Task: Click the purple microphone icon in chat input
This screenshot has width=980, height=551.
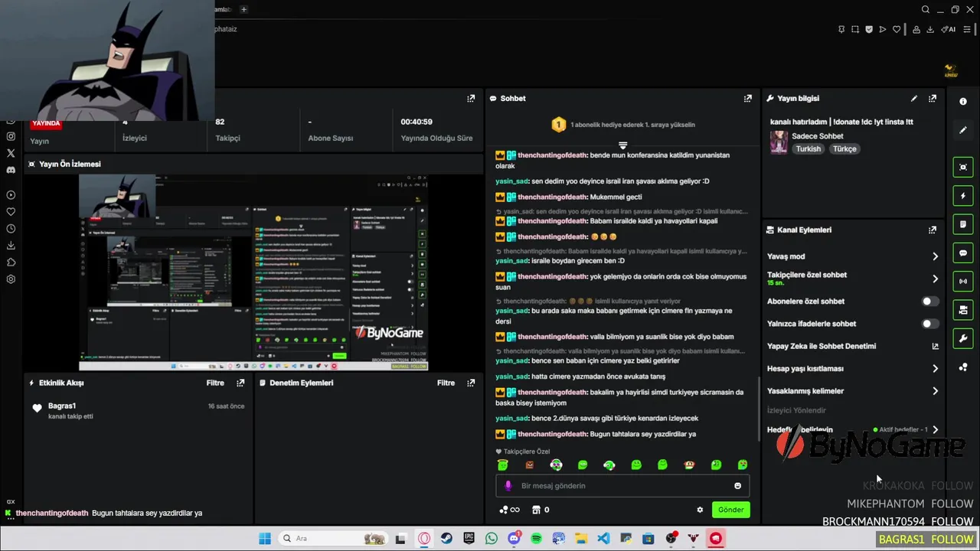Action: tap(508, 486)
